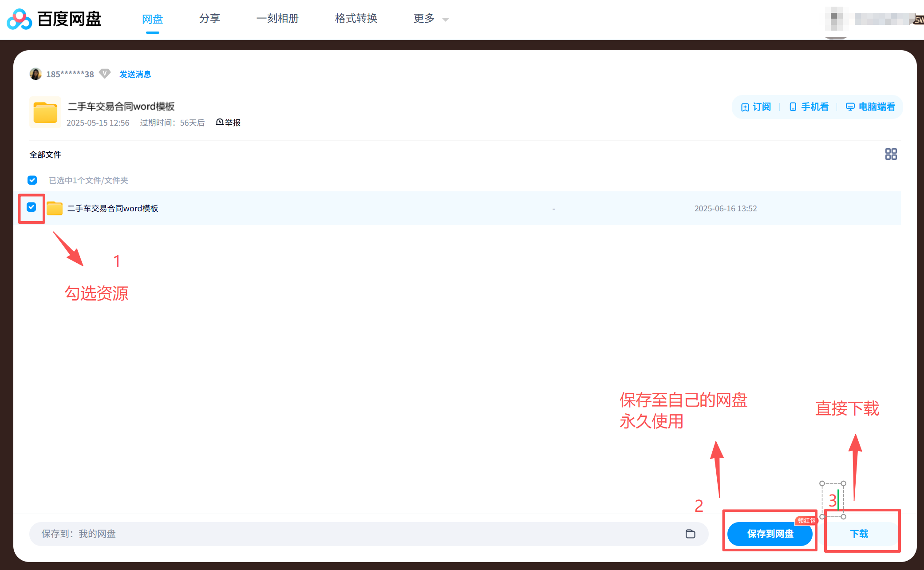Click the folder chooser icon in save path
This screenshot has width=924, height=570.
690,534
